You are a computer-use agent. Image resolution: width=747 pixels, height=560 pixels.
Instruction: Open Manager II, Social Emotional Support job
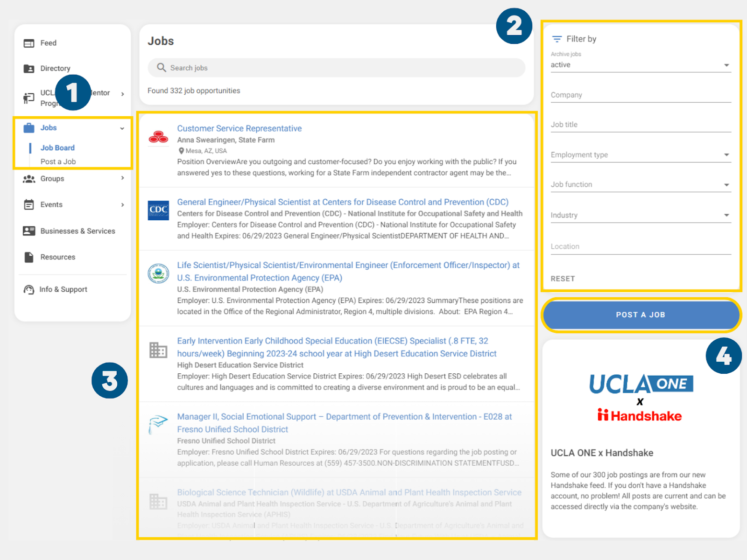345,423
